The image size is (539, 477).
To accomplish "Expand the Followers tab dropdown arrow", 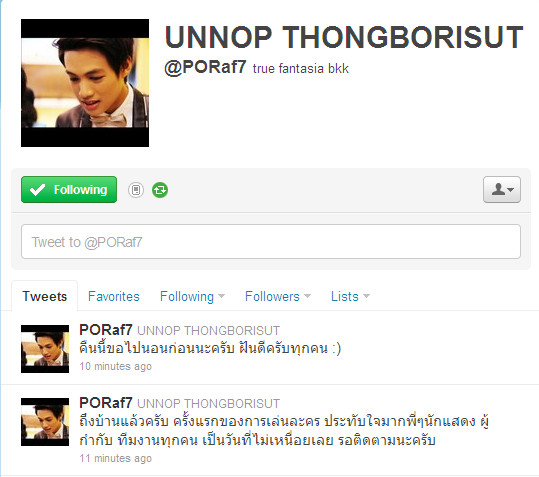I will click(307, 296).
